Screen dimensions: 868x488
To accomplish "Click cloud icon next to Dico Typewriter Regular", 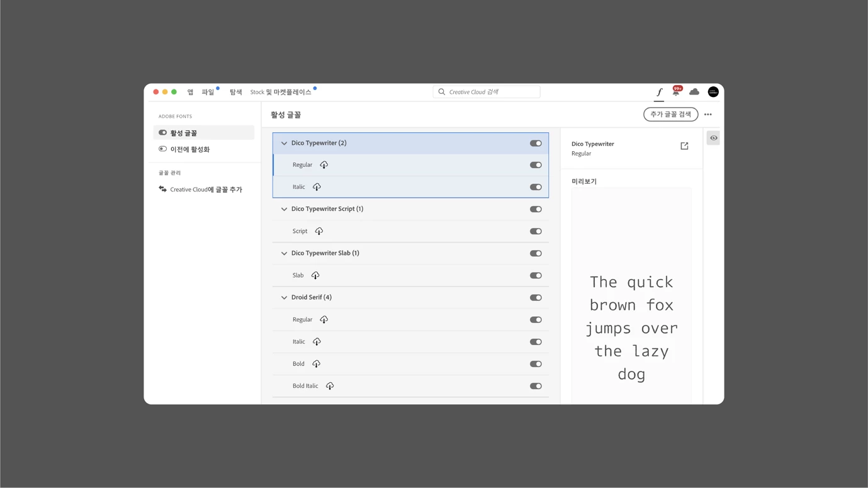I will click(324, 165).
